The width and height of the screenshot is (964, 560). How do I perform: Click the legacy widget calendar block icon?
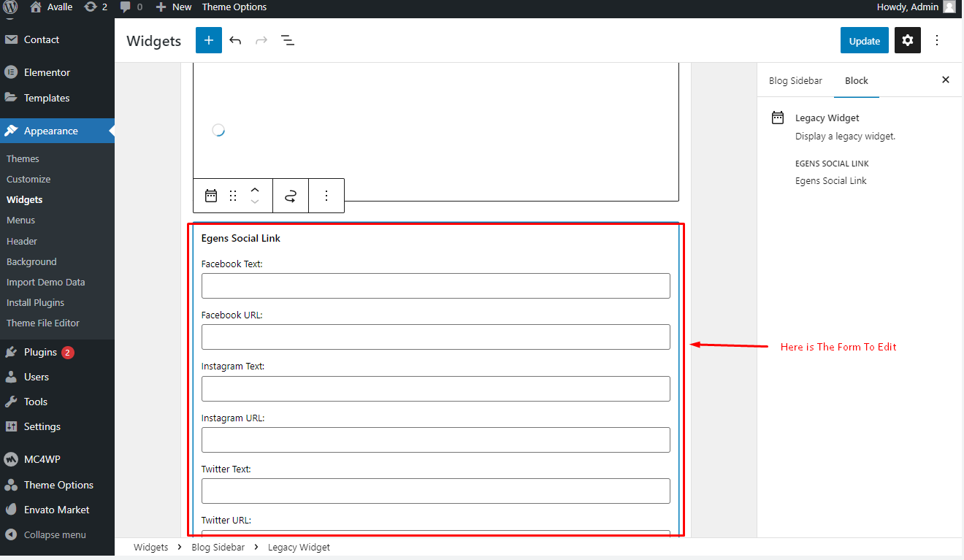pos(211,196)
